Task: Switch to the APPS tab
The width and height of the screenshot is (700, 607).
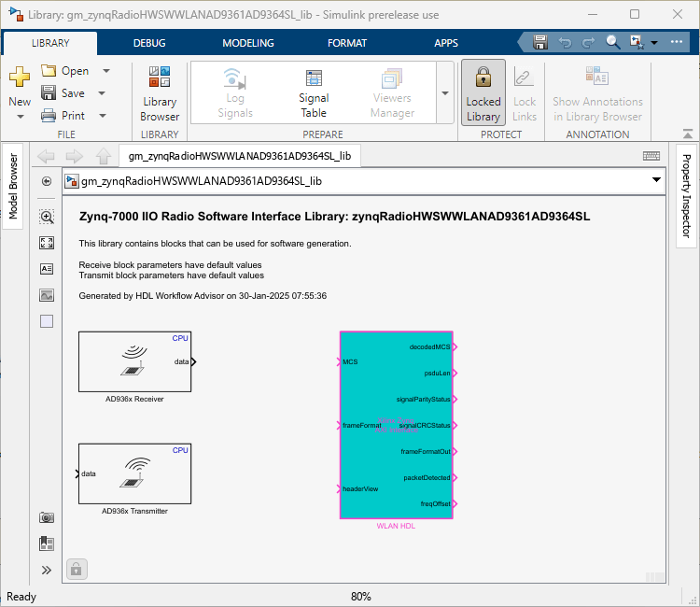Action: pyautogui.click(x=446, y=43)
